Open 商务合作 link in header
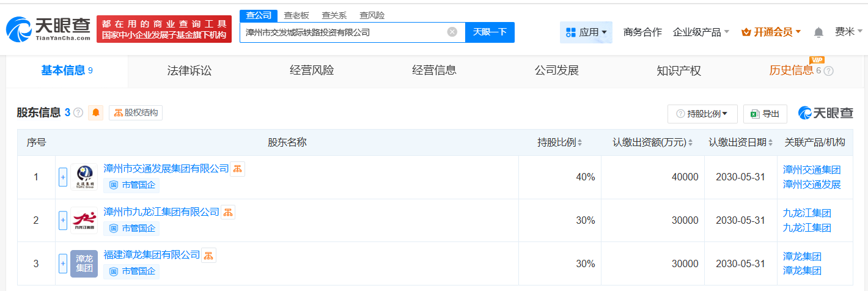This screenshot has width=868, height=291. click(x=642, y=32)
